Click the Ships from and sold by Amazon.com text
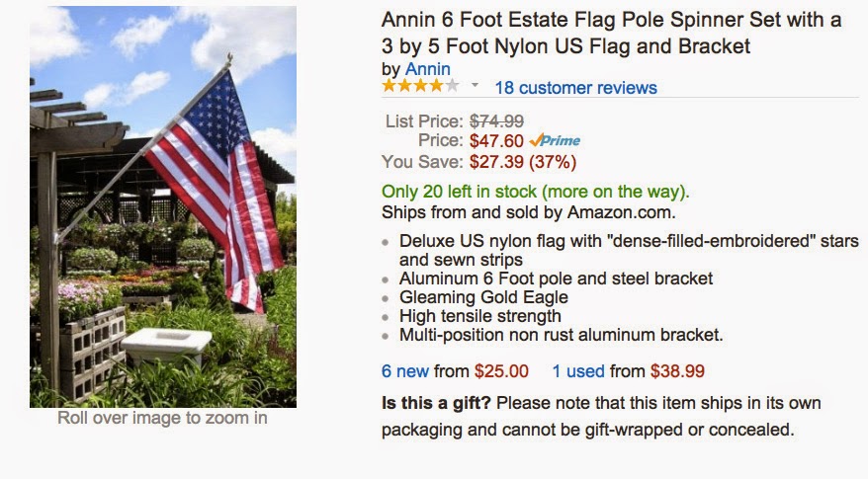868x479 pixels. 515,211
